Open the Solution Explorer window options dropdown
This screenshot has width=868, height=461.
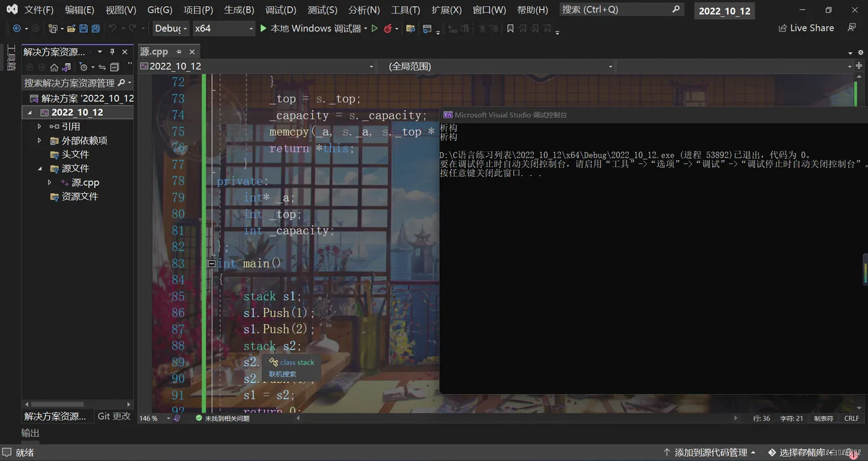point(100,52)
